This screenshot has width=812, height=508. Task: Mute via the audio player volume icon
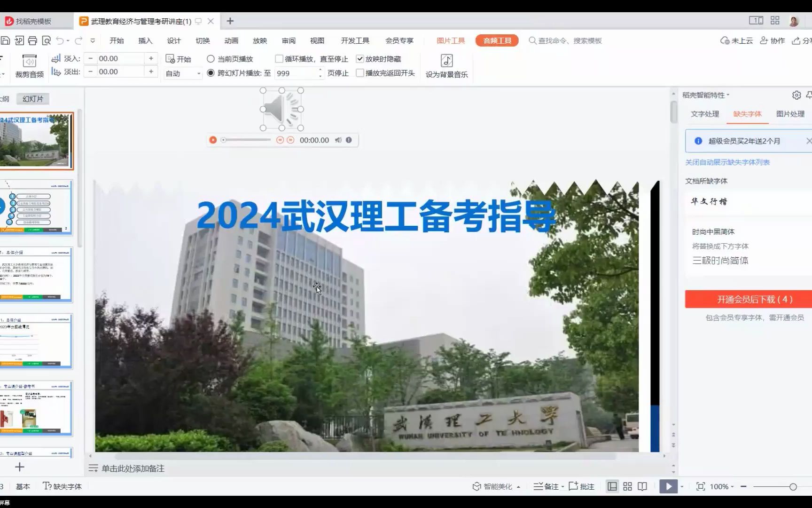[x=338, y=140]
